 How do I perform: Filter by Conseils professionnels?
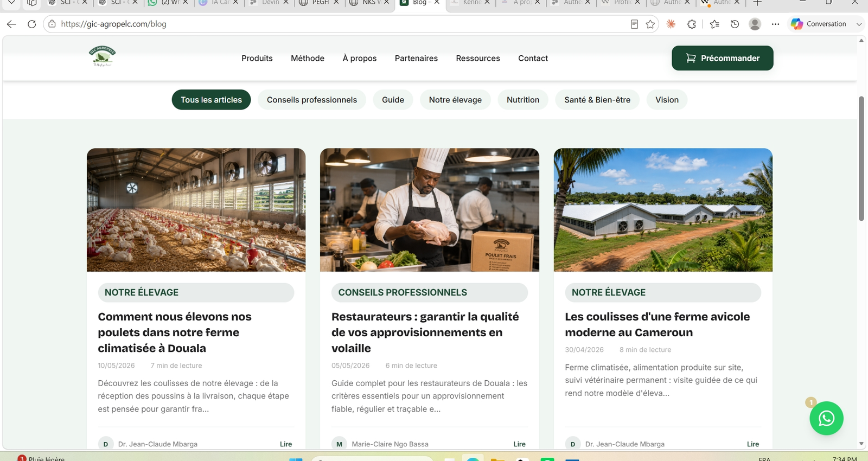(x=312, y=100)
